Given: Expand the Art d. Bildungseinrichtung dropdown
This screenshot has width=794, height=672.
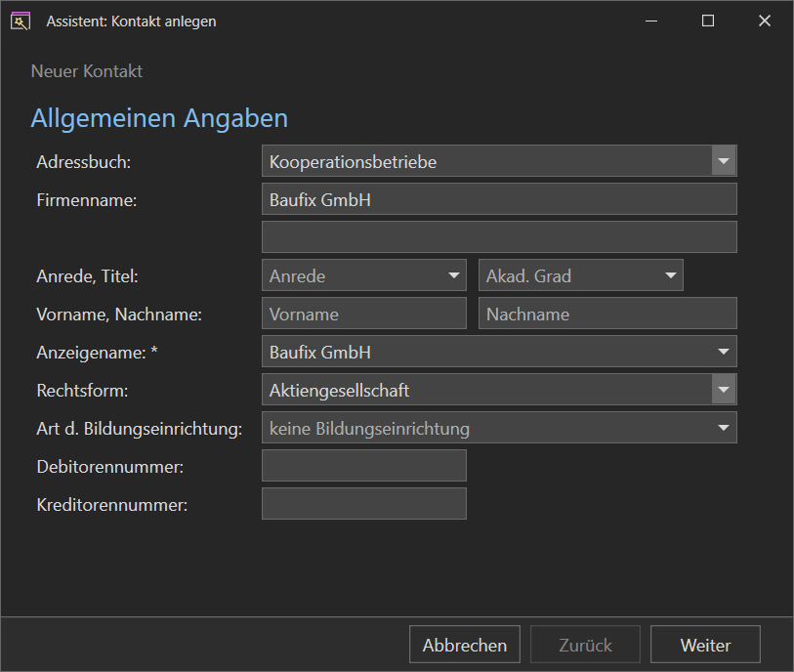Looking at the screenshot, I should [x=499, y=428].
